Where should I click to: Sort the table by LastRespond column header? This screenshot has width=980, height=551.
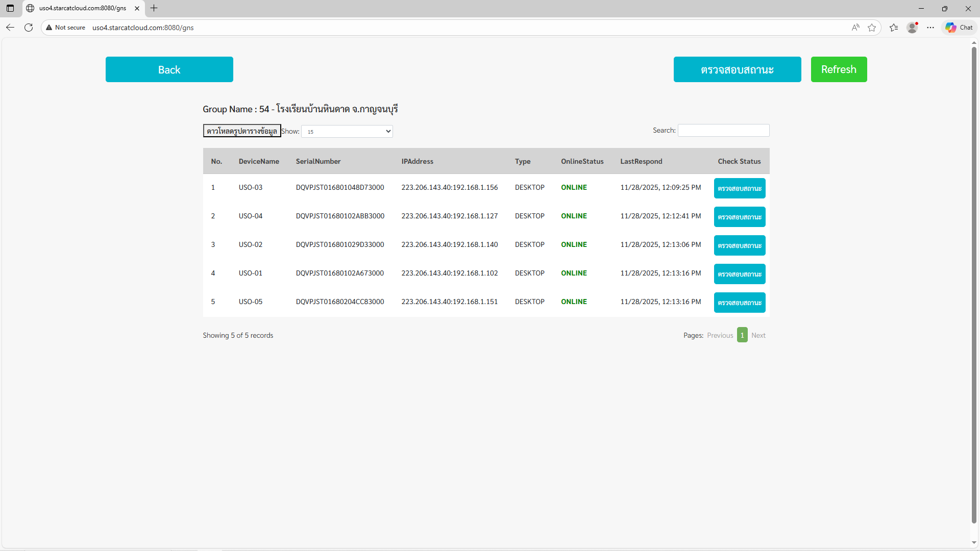(x=641, y=161)
